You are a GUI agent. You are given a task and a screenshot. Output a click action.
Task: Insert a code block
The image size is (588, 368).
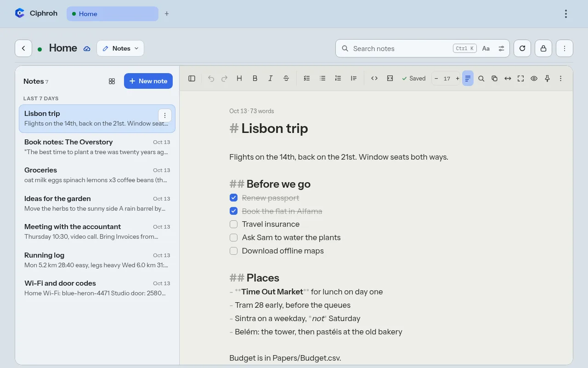(x=390, y=79)
